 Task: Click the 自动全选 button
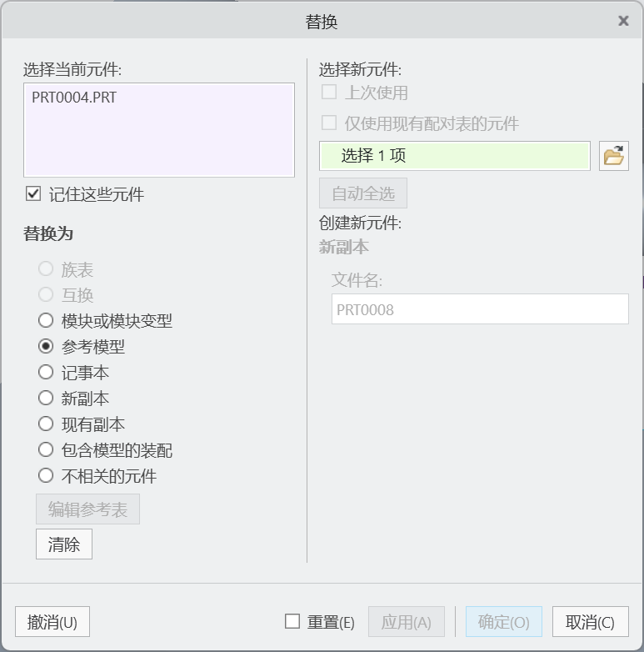363,193
